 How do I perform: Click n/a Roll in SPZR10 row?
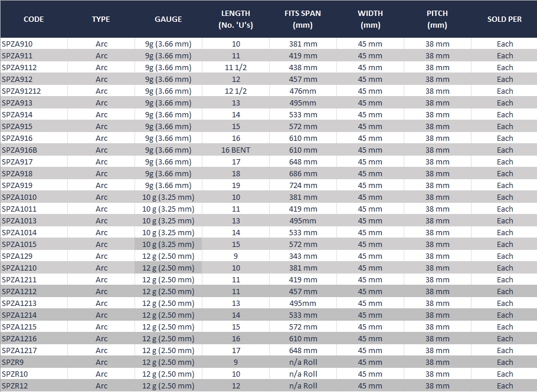pos(303,374)
